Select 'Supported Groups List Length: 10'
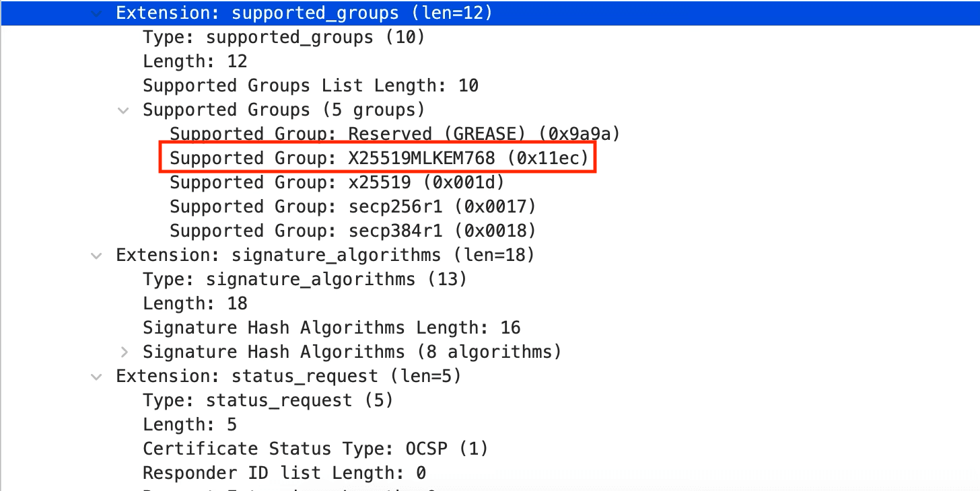The width and height of the screenshot is (980, 491). [x=490, y=86]
